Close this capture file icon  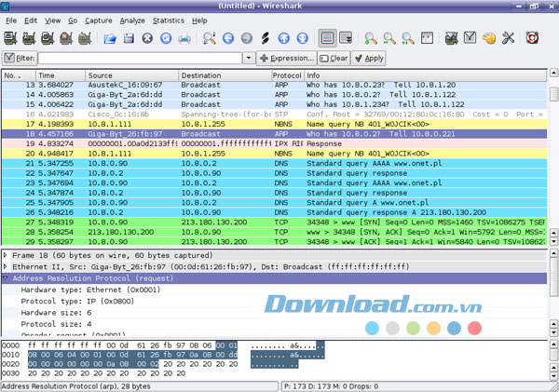pyautogui.click(x=147, y=38)
